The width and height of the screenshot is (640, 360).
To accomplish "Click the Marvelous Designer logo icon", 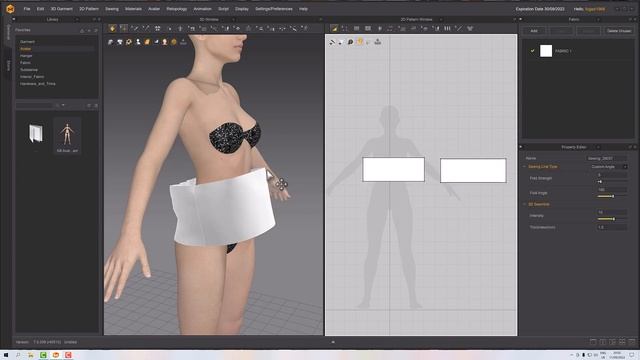I will [x=10, y=9].
